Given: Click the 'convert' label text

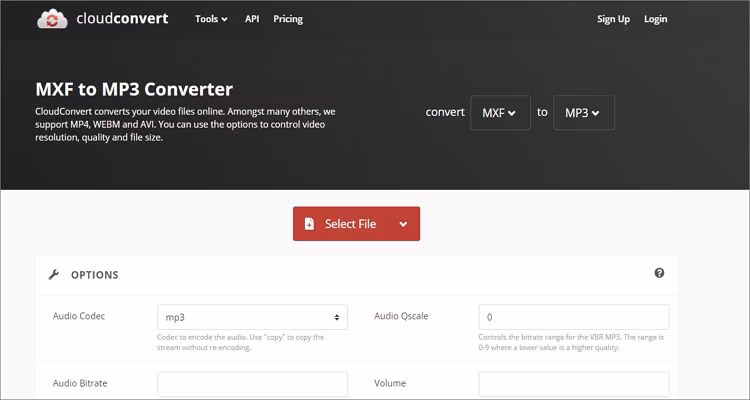Looking at the screenshot, I should [x=445, y=112].
